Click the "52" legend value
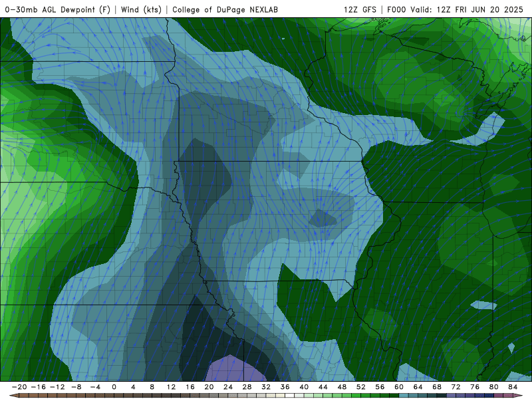This screenshot has height=399, width=532. [361, 387]
